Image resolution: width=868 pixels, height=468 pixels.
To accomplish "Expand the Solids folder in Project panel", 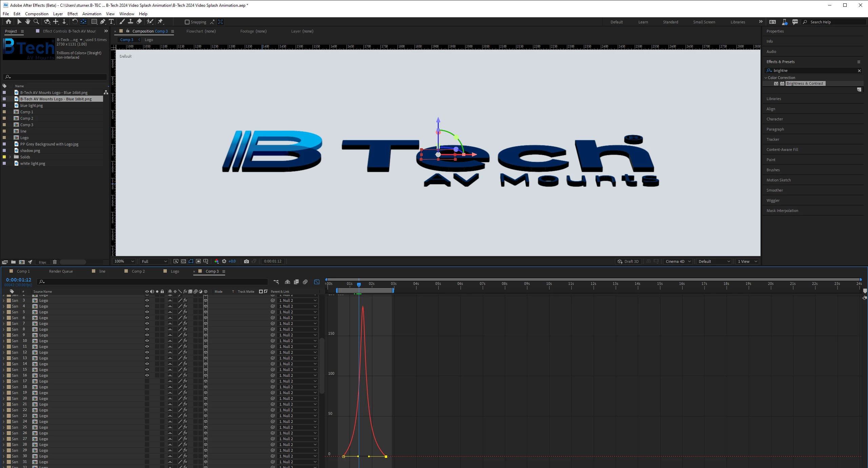I will tap(10, 157).
